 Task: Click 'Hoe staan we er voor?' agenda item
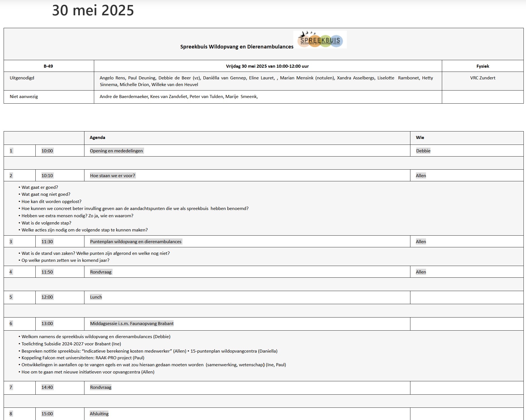click(113, 176)
